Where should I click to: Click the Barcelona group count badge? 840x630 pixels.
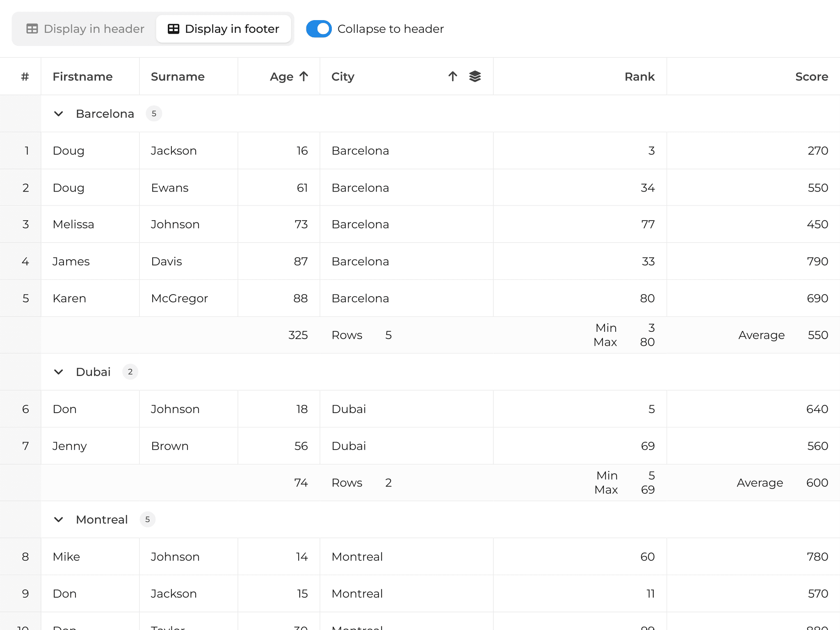(x=154, y=114)
